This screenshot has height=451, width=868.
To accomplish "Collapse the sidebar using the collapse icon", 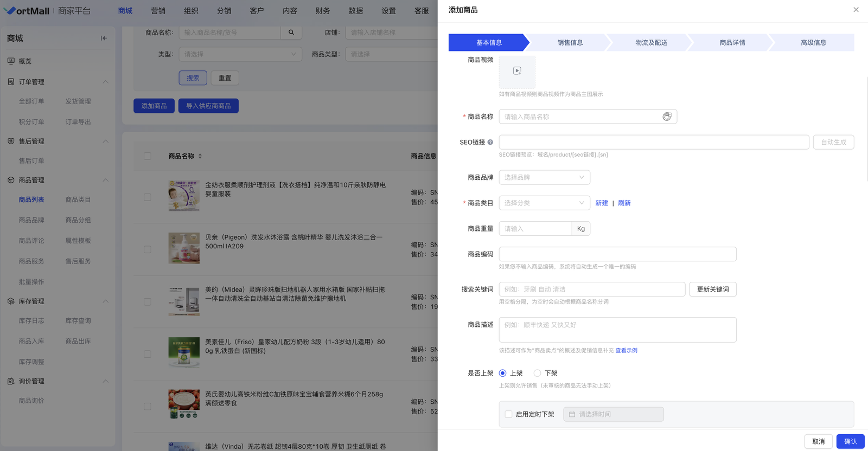I will 104,38.
